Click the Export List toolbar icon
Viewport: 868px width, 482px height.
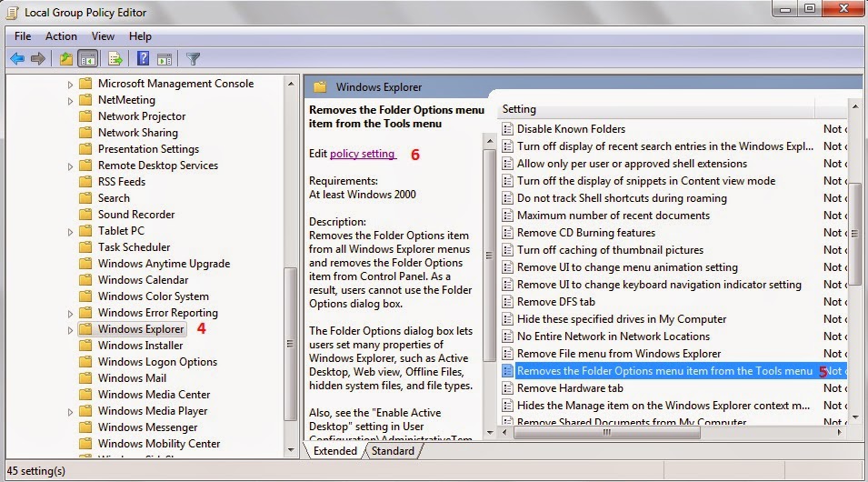pos(115,58)
